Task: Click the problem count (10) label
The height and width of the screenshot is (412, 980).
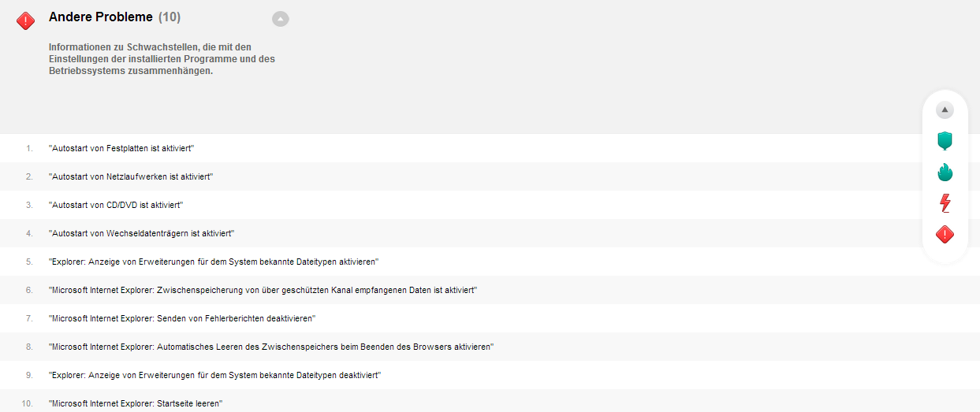Action: 170,17
